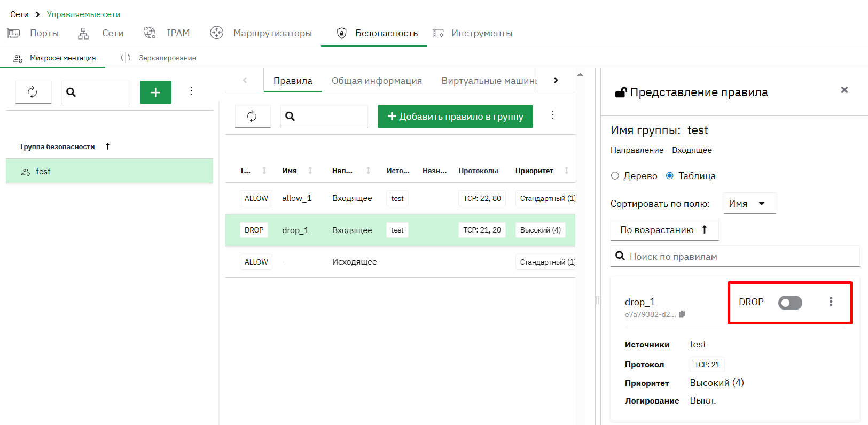
Task: Click the Порты network port icon
Action: coord(13,33)
